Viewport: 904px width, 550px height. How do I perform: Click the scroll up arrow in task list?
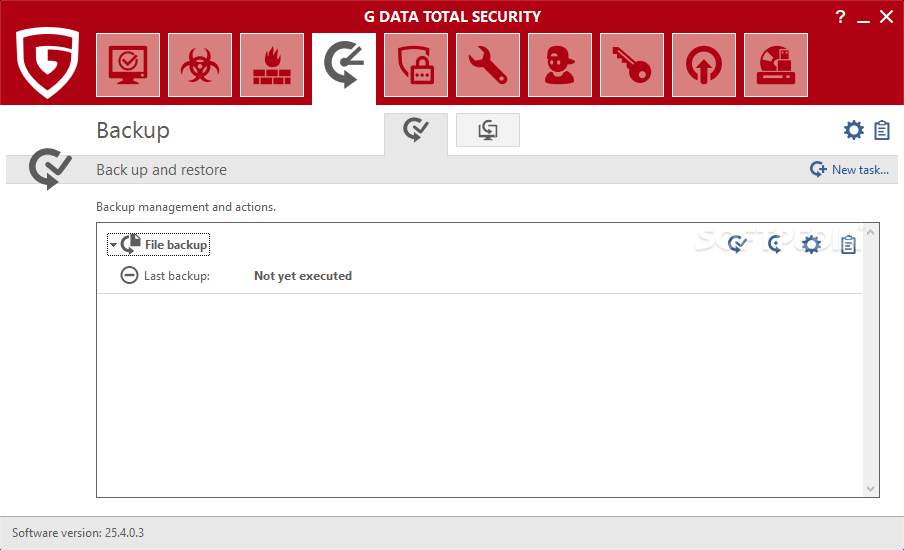[871, 232]
